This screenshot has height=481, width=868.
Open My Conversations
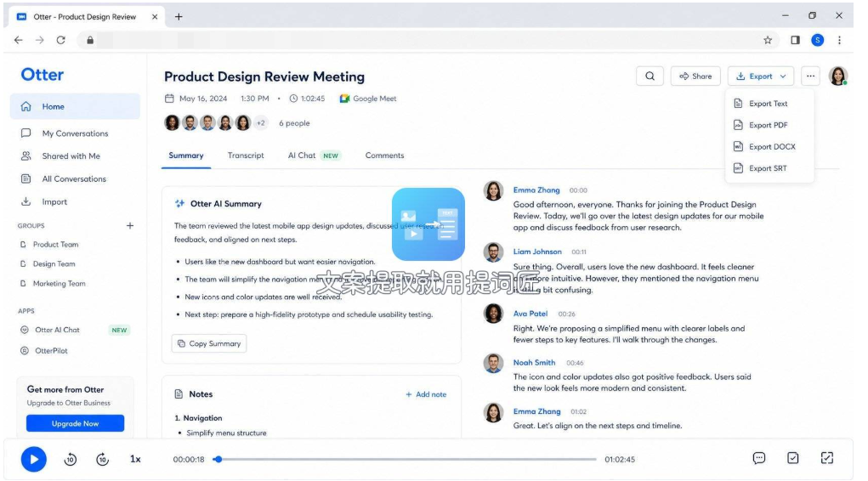point(75,133)
